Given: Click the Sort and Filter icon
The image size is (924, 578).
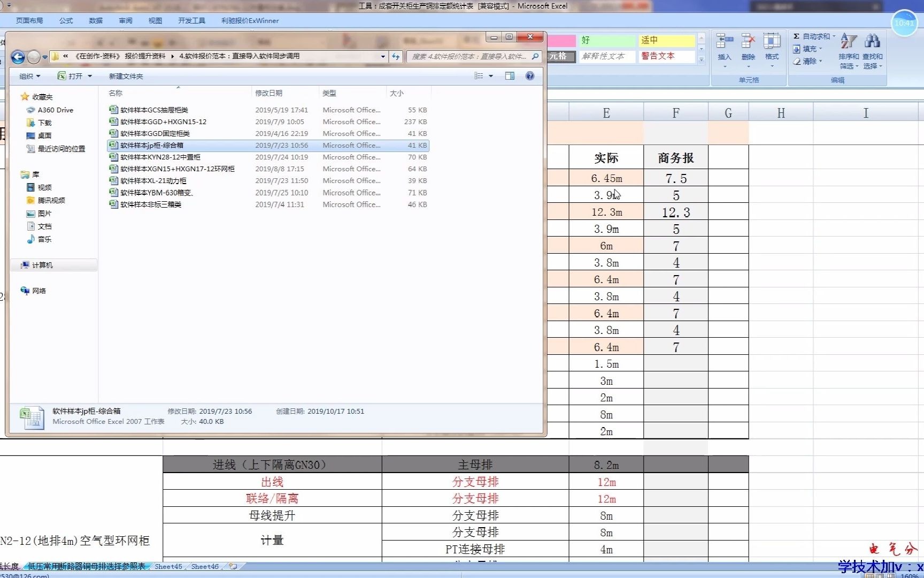Looking at the screenshot, I should pyautogui.click(x=849, y=41).
